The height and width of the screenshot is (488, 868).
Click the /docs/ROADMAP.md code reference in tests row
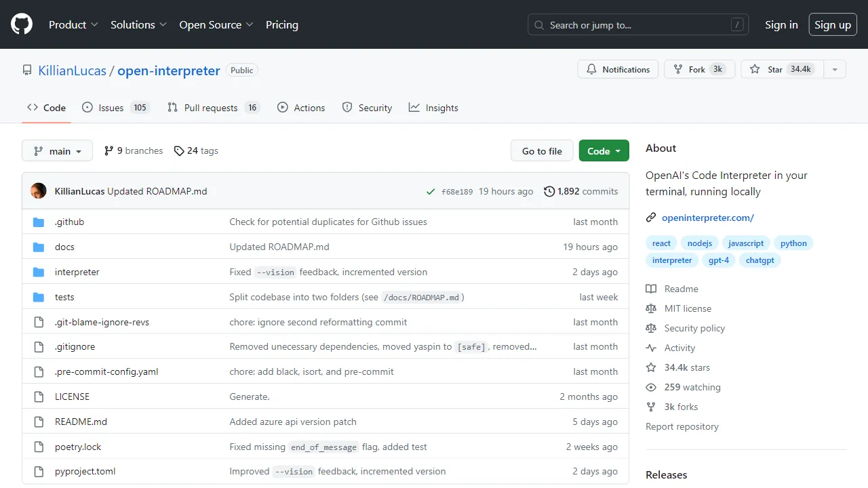pos(421,298)
